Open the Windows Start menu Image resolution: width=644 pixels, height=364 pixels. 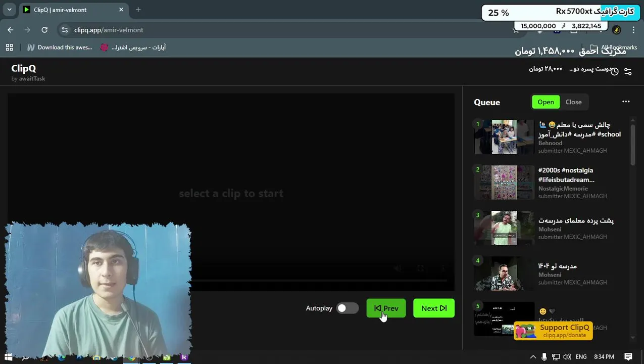point(8,357)
